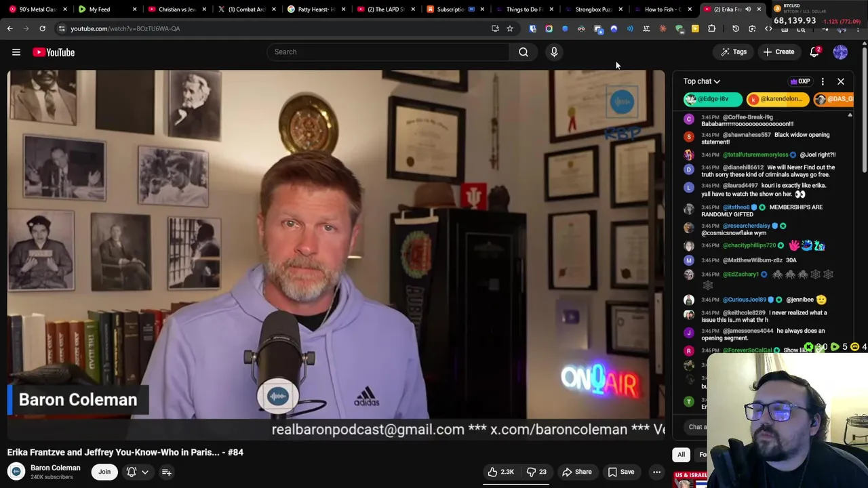Click the search magnifier button

tap(524, 52)
